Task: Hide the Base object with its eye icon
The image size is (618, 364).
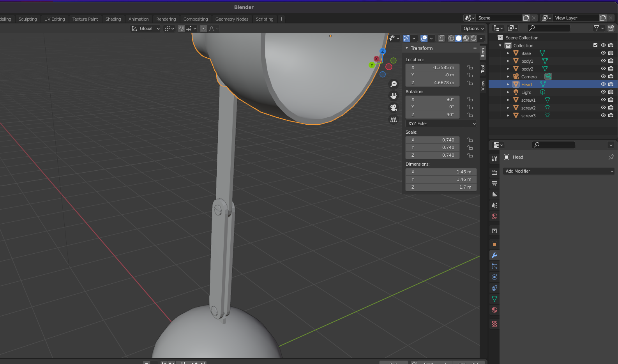Action: 603,53
